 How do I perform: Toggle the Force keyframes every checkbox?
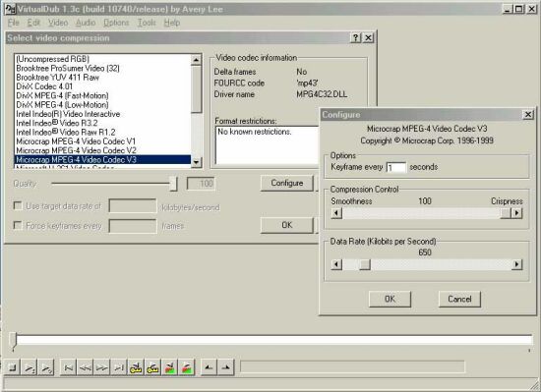[x=18, y=225]
